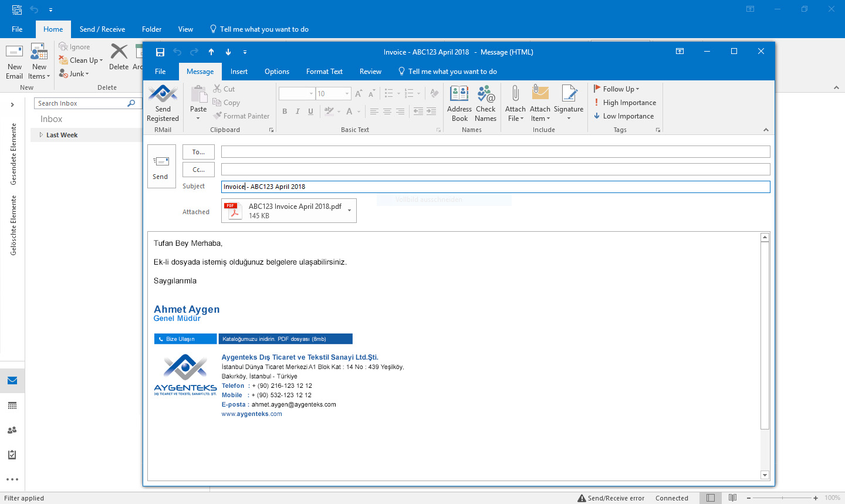The width and height of the screenshot is (845, 504).
Task: Open the Tasks view in navigation bar
Action: (x=12, y=455)
